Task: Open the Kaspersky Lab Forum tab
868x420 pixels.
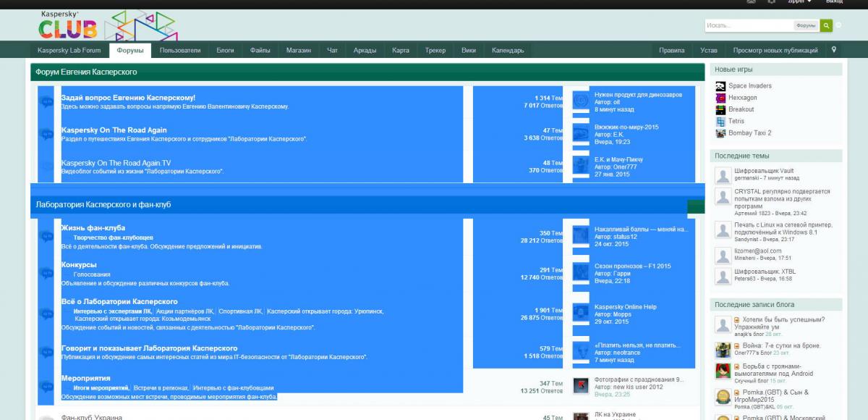Action: 69,51
